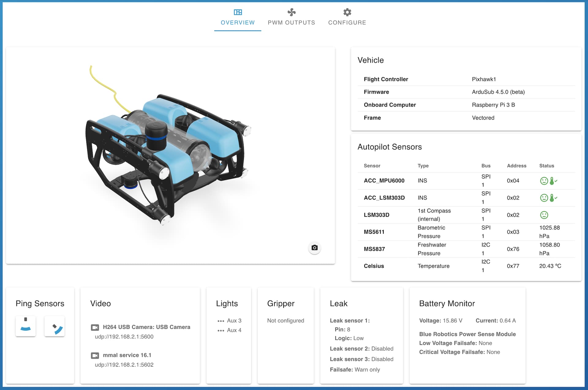Click udp://192.168.2.1:5600 stream address
Screen dimensions: 588x390
pos(124,337)
